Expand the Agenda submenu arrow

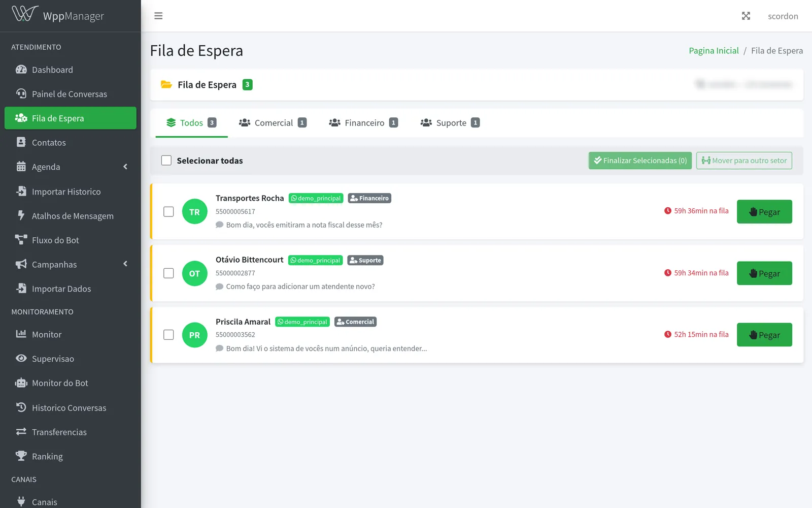(125, 167)
